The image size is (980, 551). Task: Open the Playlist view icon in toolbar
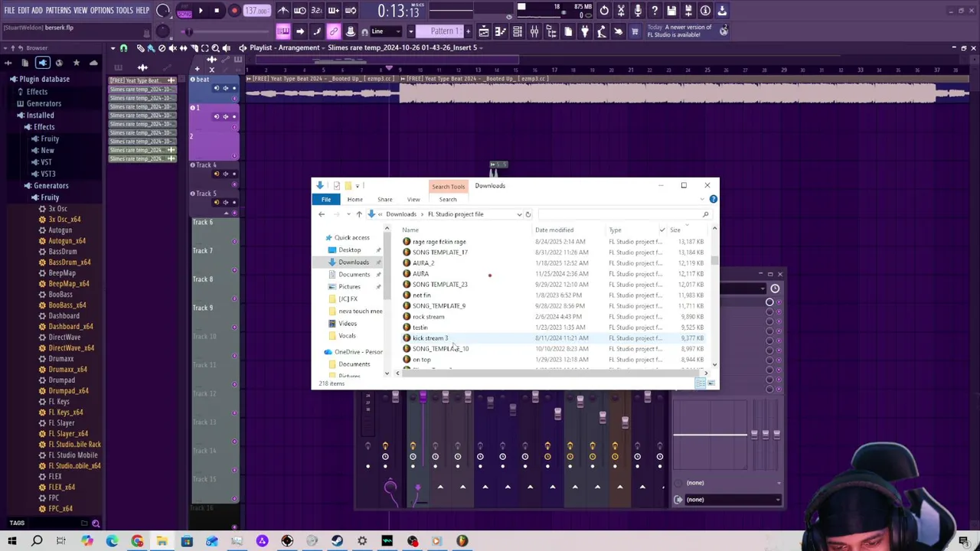pyautogui.click(x=484, y=31)
